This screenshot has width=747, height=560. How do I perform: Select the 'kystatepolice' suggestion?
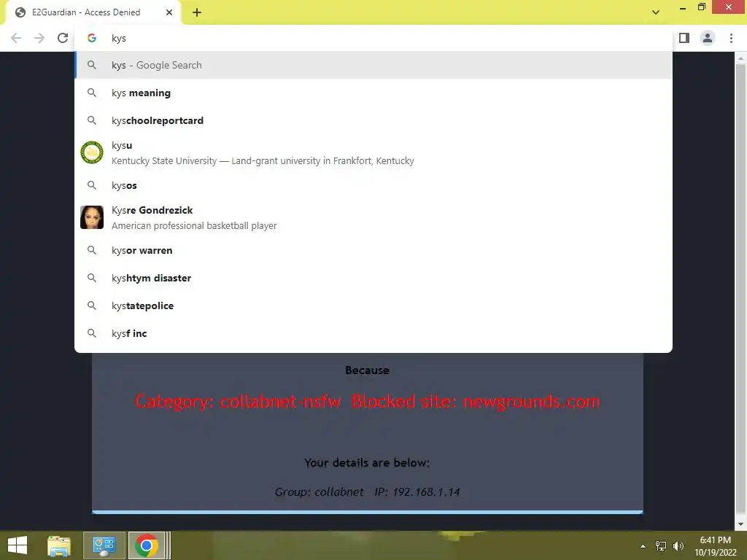[373, 306]
